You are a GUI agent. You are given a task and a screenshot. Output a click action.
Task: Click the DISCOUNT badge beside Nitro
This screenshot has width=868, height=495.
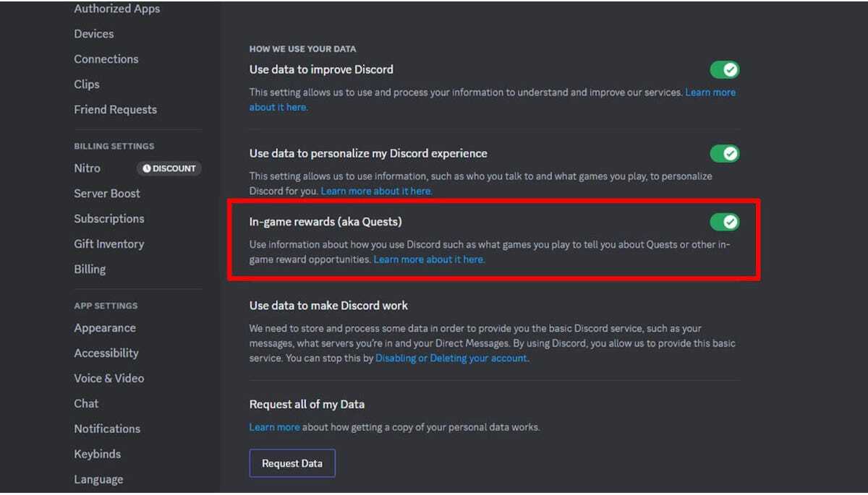pos(169,168)
